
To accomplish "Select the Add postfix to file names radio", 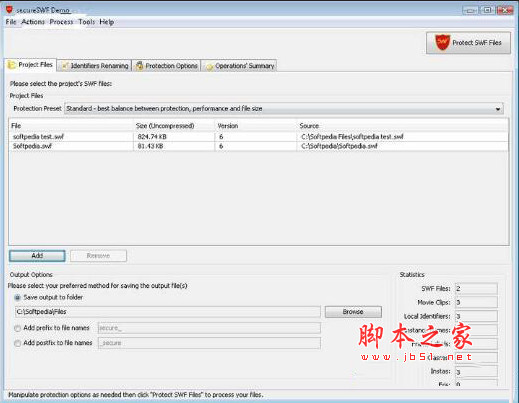I will coord(17,343).
